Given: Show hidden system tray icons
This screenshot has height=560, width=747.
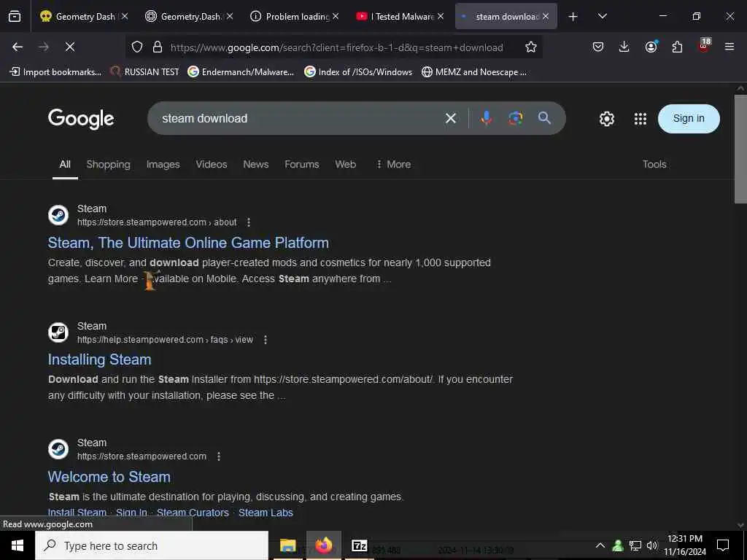Looking at the screenshot, I should [600, 545].
